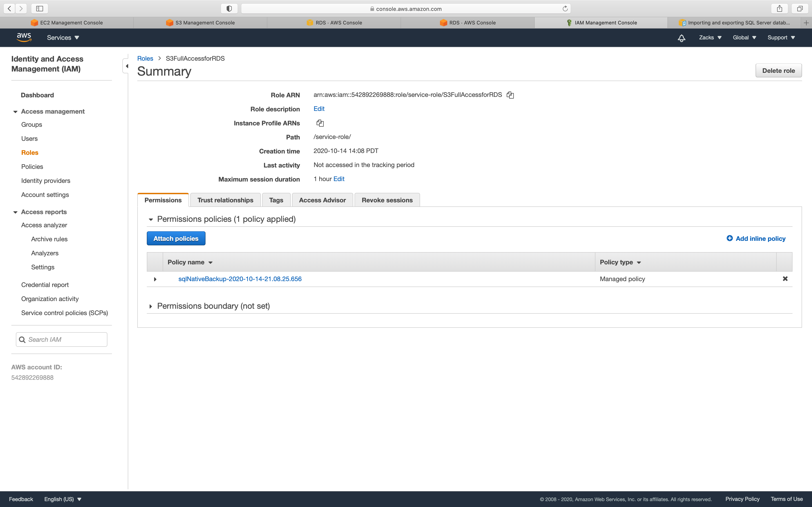812x507 pixels.
Task: Reload the page with refresh icon
Action: click(x=565, y=9)
